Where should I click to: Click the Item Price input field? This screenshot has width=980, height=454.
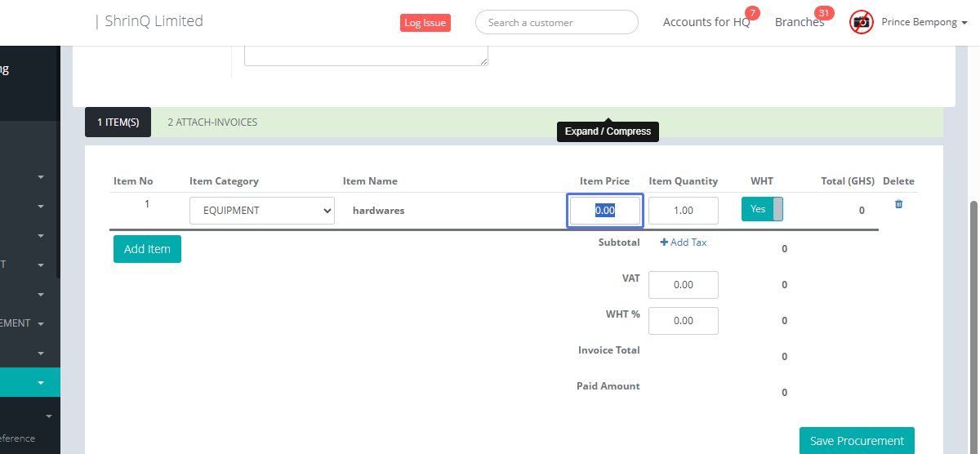(x=604, y=211)
